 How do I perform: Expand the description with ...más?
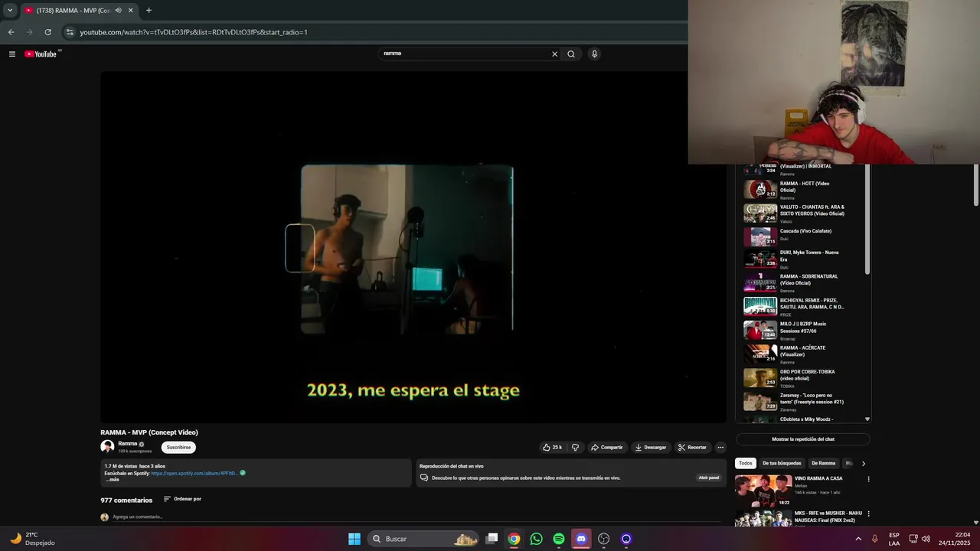pos(112,480)
